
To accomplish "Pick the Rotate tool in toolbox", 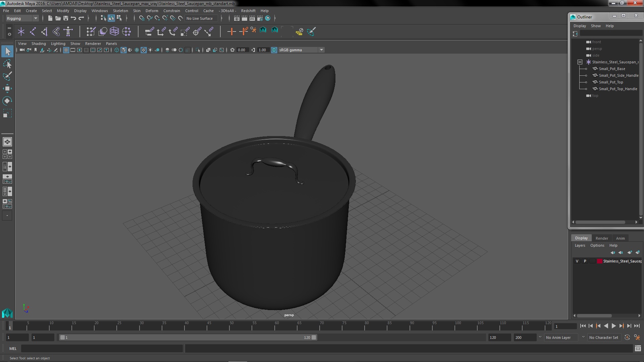I will tap(7, 101).
